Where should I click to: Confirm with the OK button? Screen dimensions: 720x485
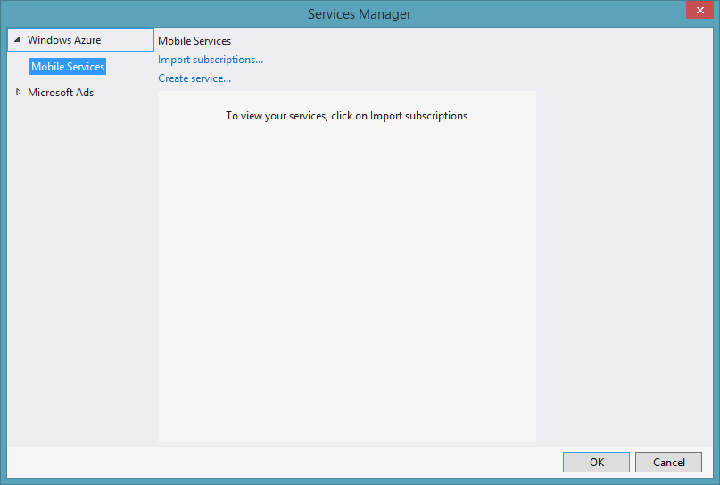coord(596,462)
